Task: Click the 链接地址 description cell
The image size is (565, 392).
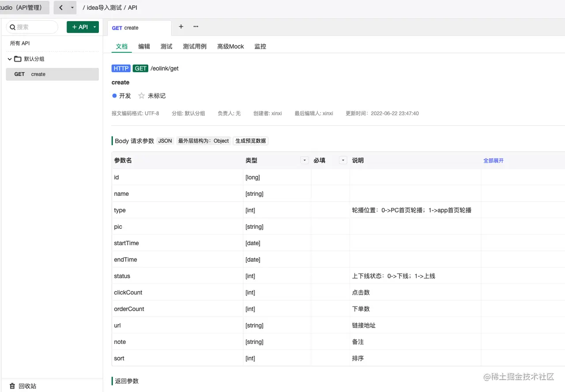Action: (x=364, y=325)
